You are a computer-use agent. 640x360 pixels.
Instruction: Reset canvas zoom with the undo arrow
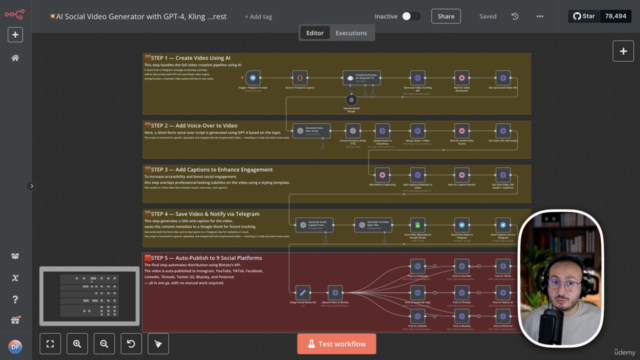pyautogui.click(x=131, y=344)
